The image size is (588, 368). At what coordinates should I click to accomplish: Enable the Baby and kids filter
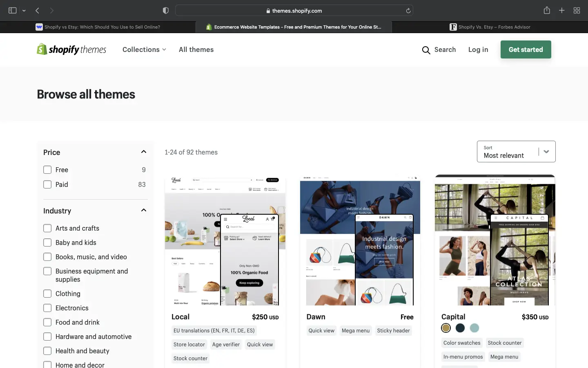(x=47, y=242)
